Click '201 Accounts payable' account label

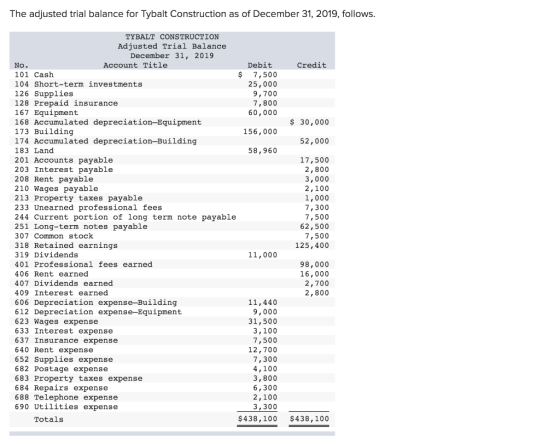pos(64,160)
